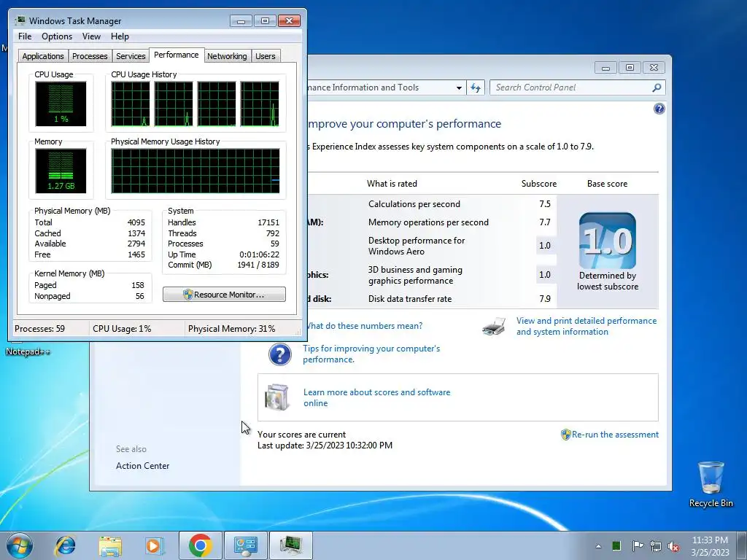Screen dimensions: 747x560
Task: Switch to the Users tab
Action: point(266,56)
